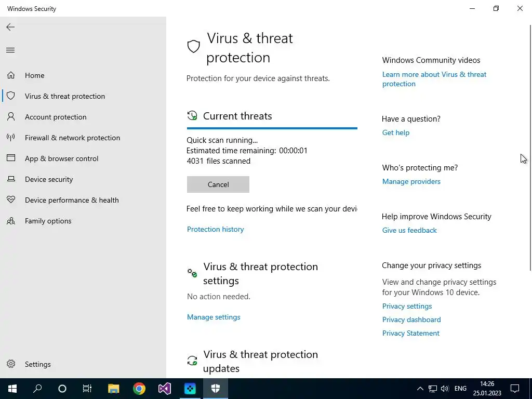Viewport: 532px width, 399px height.
Task: Click the gears icon for protection settings
Action: click(x=192, y=272)
